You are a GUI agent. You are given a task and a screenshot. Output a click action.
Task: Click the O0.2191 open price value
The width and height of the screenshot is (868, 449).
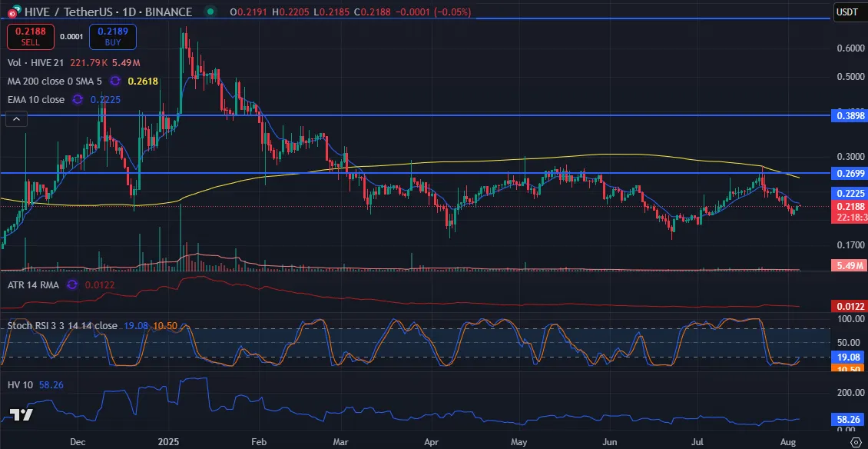click(x=249, y=12)
